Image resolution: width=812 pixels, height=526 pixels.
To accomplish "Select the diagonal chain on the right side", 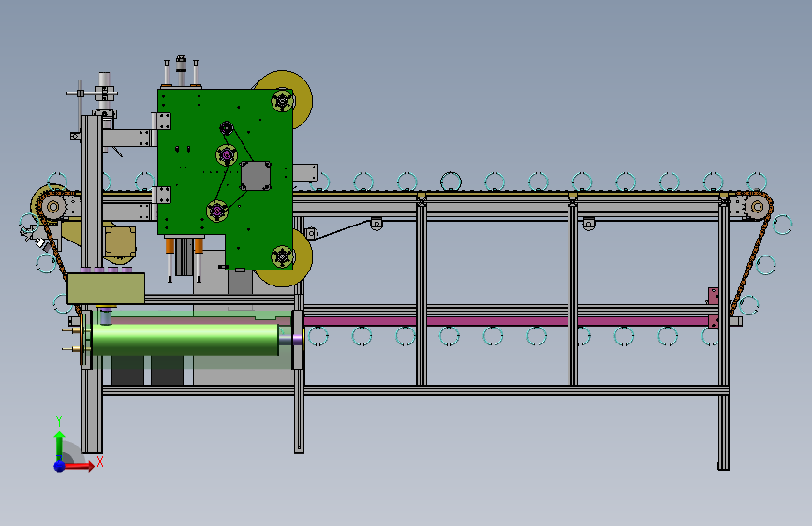I will point(749,264).
